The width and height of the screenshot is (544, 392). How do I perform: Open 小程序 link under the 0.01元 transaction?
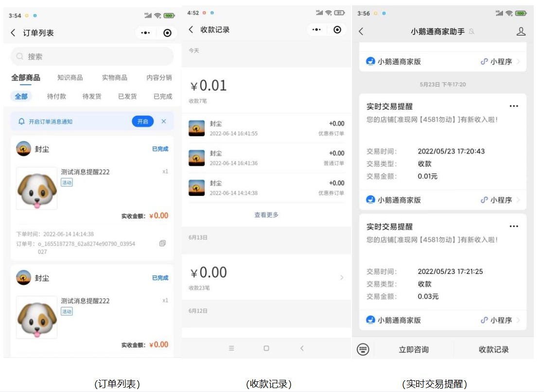tap(500, 200)
